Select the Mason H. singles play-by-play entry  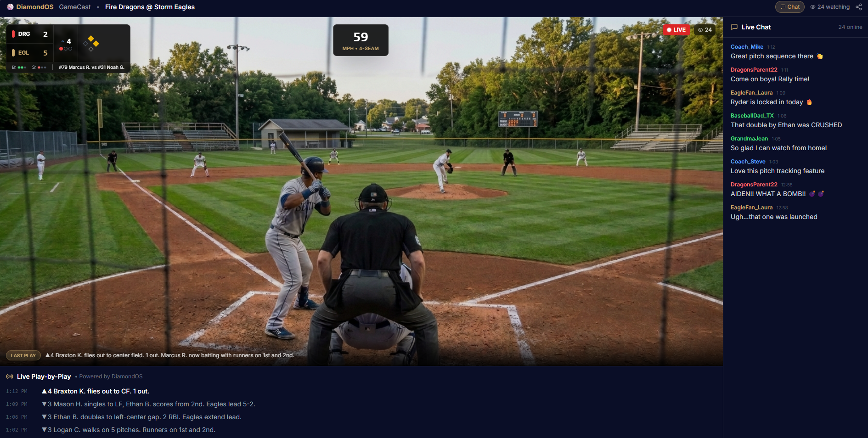click(x=148, y=404)
